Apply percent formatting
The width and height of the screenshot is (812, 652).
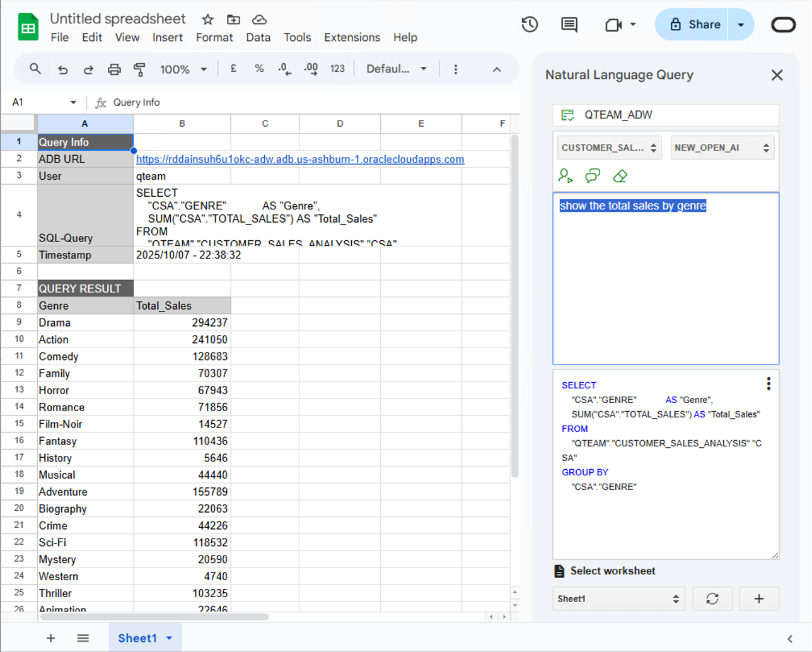258,69
